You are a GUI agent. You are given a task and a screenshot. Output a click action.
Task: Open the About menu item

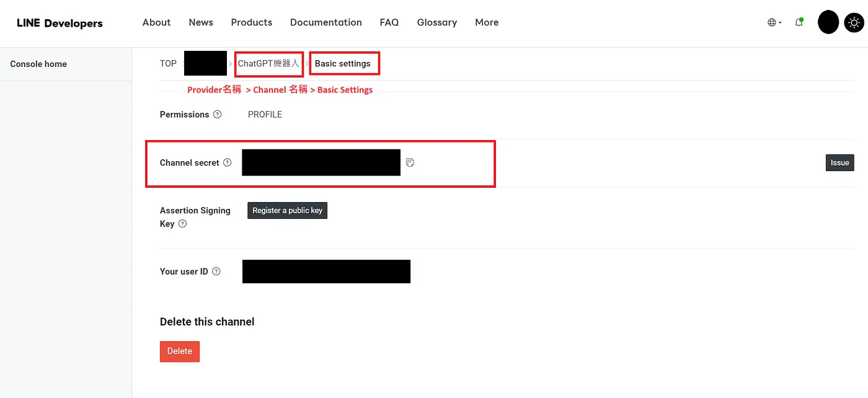pyautogui.click(x=156, y=22)
